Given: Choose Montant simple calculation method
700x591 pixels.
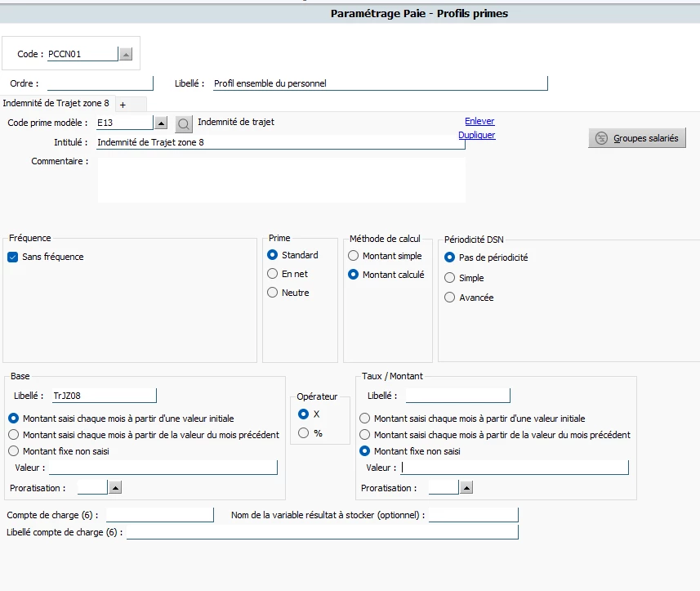Looking at the screenshot, I should [354, 256].
